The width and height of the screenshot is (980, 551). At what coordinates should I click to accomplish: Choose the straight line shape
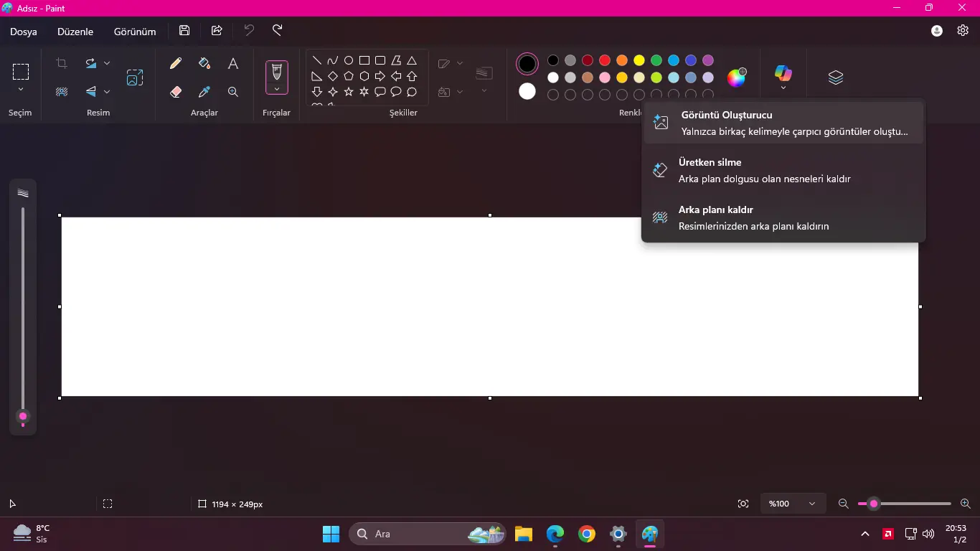pyautogui.click(x=316, y=60)
